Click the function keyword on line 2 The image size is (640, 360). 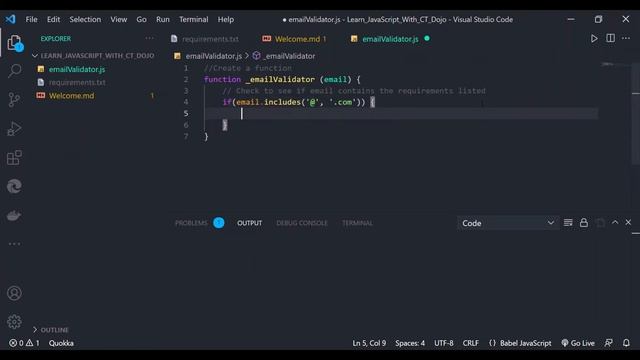pos(222,79)
